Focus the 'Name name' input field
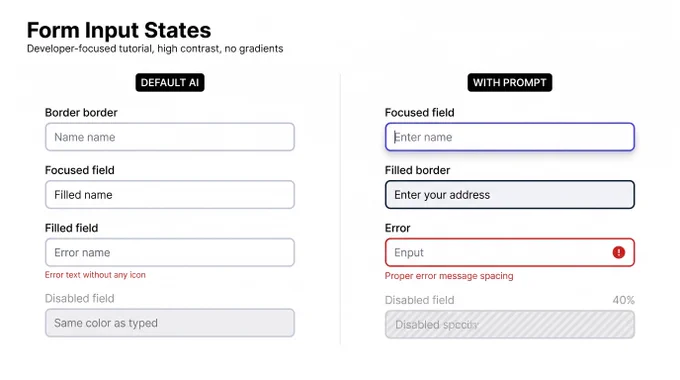Viewport: 680px width, 380px height. pyautogui.click(x=170, y=137)
